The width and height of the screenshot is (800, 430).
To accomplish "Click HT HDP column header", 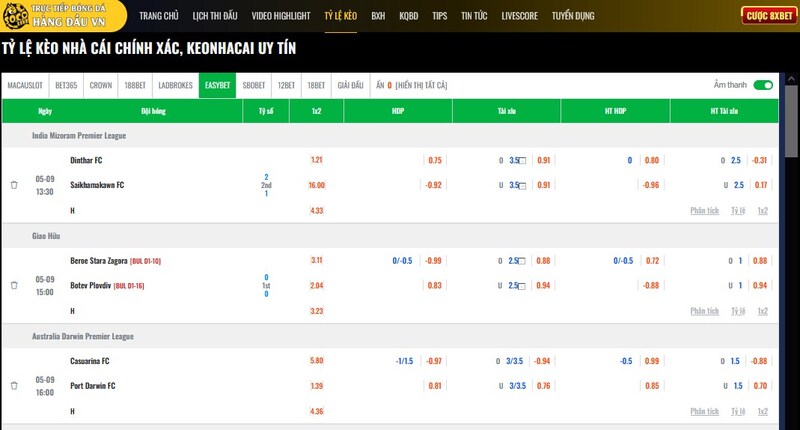I will 615,111.
